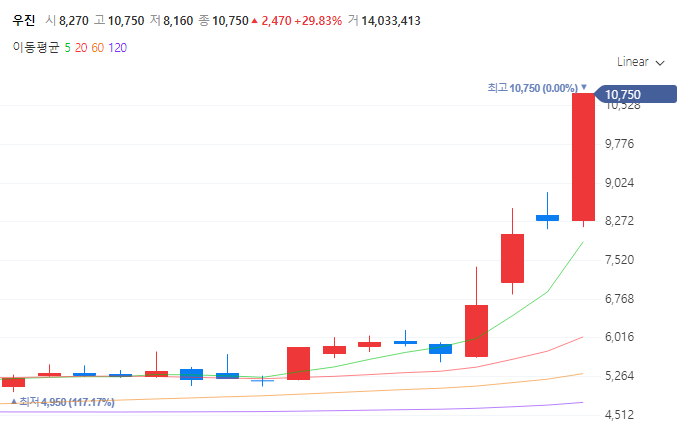This screenshot has width=686, height=431.
Task: Click the price change 2,470
Action: 276,21
